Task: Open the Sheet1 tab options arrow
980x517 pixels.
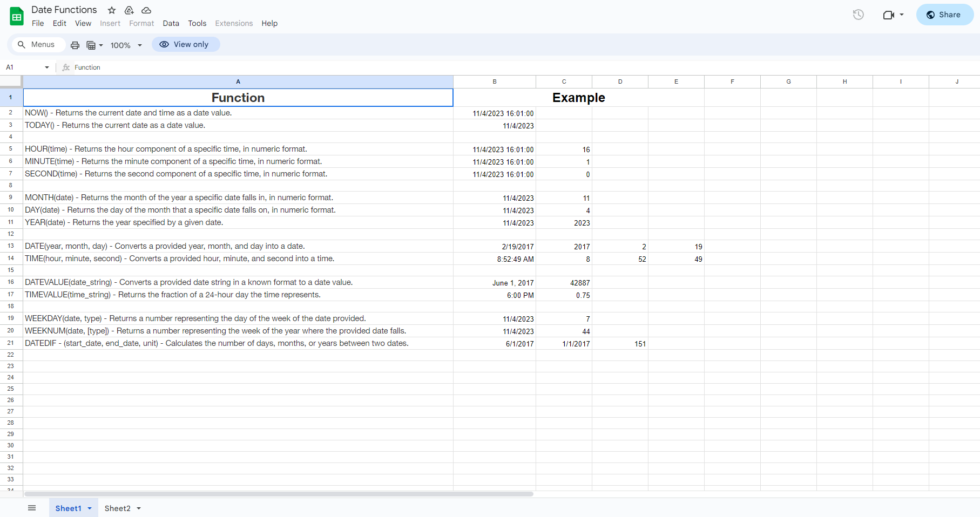Action: [90, 508]
